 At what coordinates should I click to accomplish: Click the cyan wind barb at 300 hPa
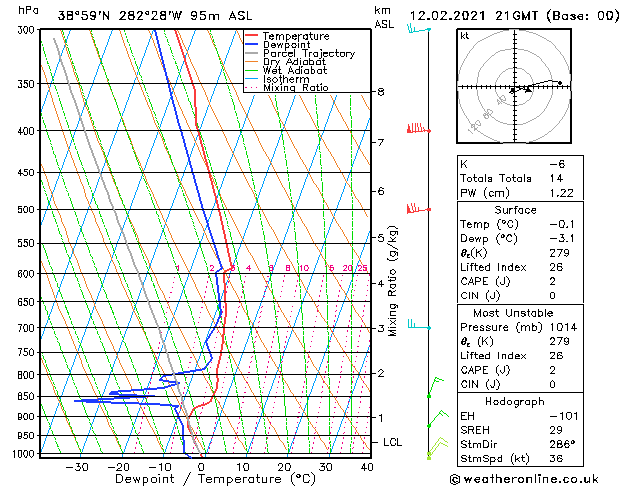(x=419, y=29)
